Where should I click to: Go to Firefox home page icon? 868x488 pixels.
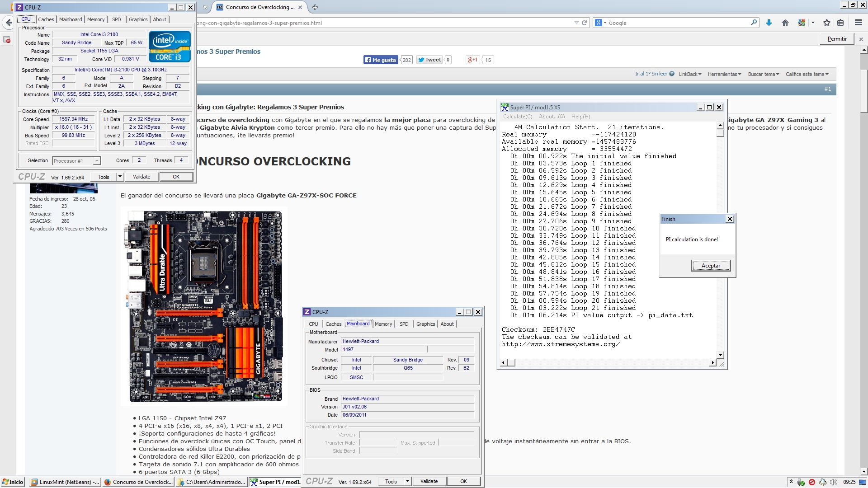[785, 23]
